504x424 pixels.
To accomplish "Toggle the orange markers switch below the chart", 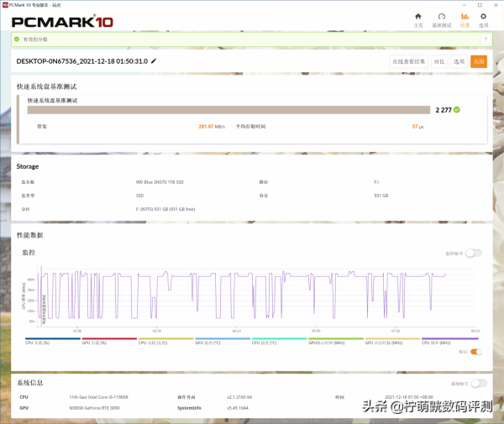I will pos(476,352).
